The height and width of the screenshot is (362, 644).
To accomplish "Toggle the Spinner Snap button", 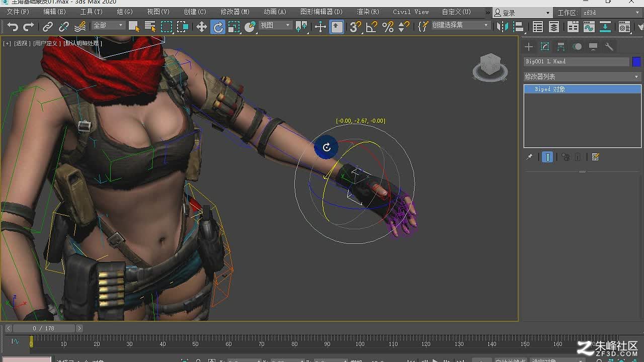I will coord(404,27).
